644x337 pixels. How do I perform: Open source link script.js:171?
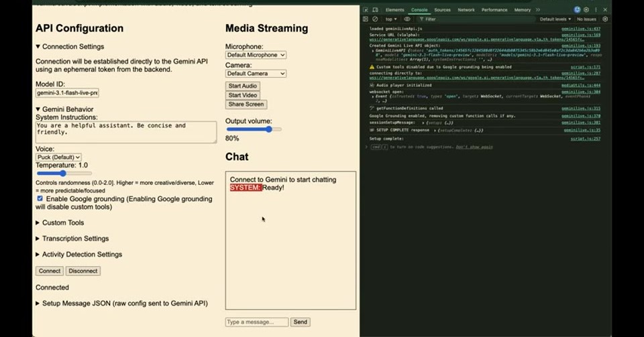coord(585,67)
